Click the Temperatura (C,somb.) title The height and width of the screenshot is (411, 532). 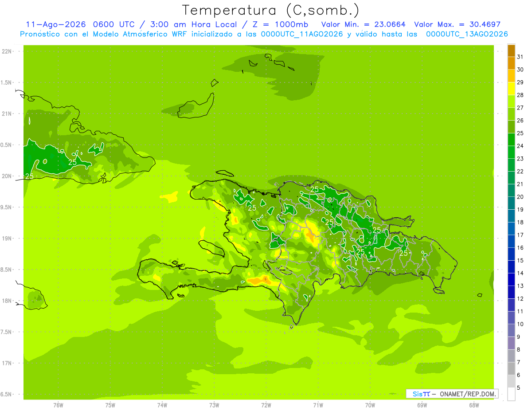point(271,10)
